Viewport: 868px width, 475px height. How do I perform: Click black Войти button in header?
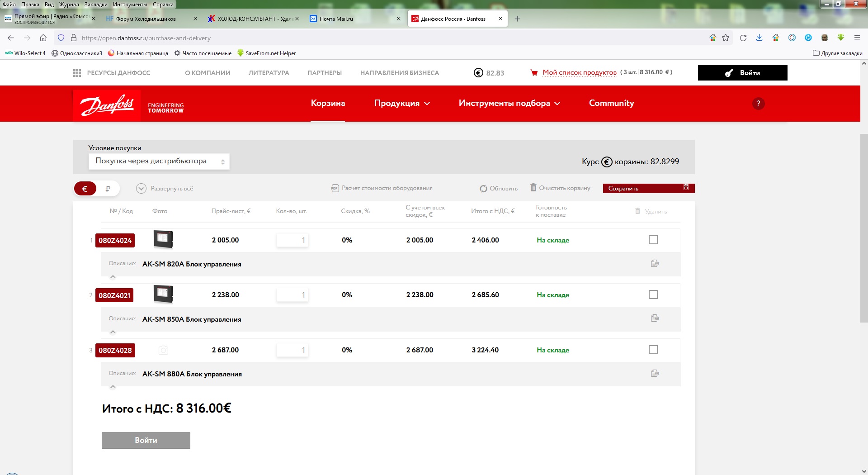point(742,73)
